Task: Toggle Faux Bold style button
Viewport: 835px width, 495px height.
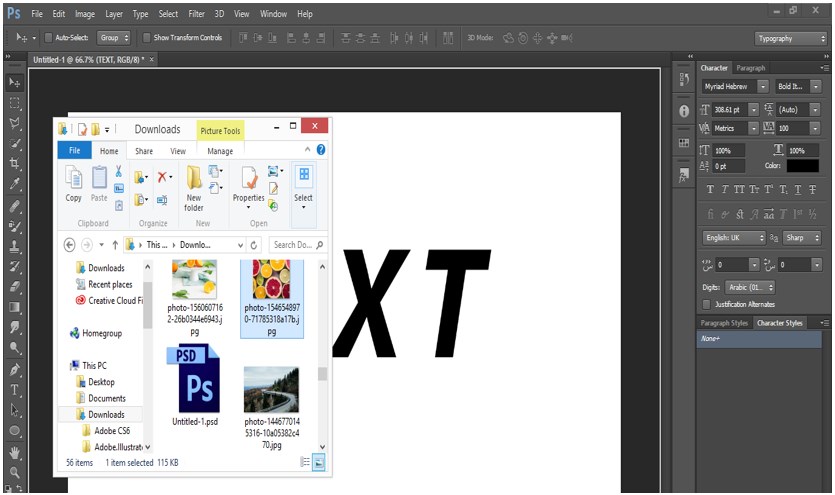Action: (x=710, y=189)
